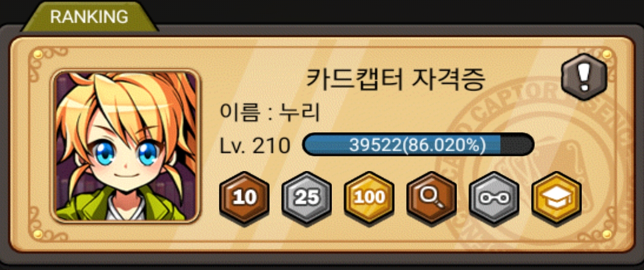Tap the exclamation mark info icon
Image resolution: width=644 pixels, height=270 pixels.
[x=584, y=76]
